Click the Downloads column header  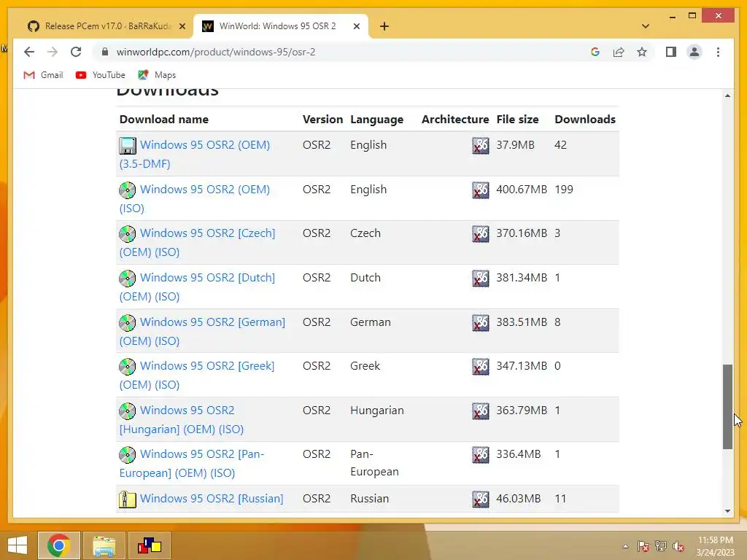coord(585,120)
